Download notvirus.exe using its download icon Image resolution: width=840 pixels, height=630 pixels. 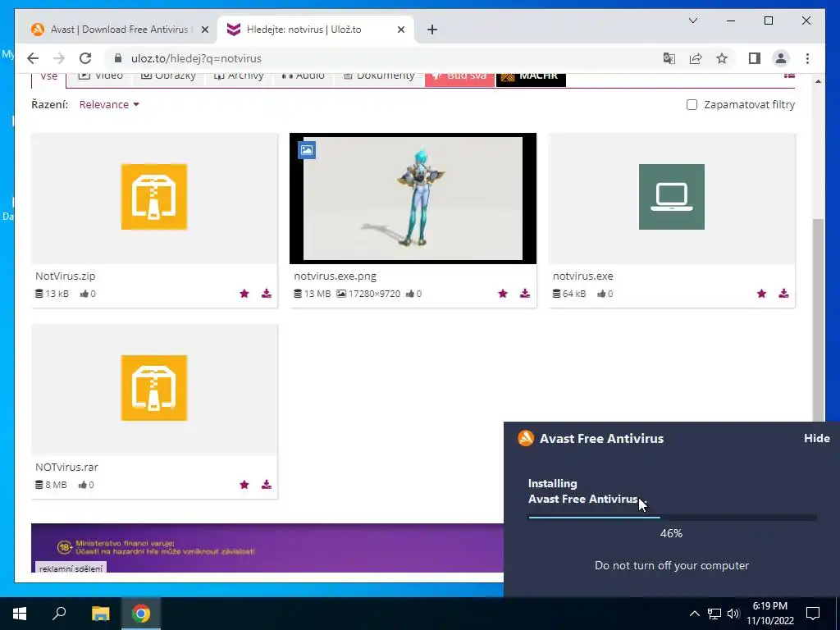click(783, 294)
